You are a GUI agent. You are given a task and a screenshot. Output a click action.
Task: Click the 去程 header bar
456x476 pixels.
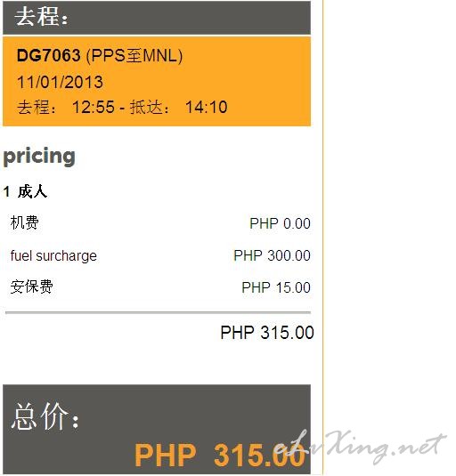tap(157, 17)
